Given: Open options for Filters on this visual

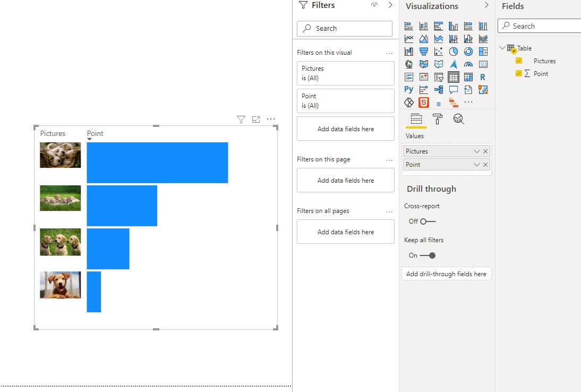Looking at the screenshot, I should click(x=389, y=53).
